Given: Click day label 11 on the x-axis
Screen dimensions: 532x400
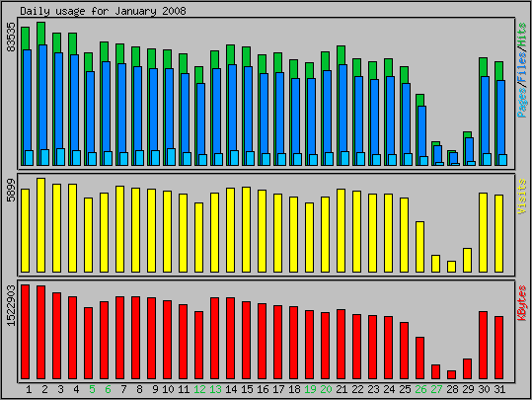Looking at the screenshot, I should (x=184, y=389).
